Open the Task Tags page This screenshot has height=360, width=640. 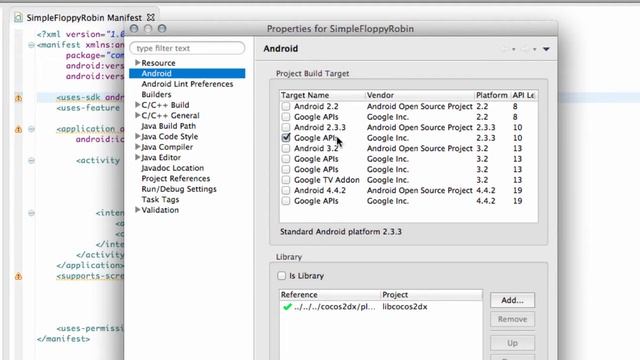click(160, 200)
